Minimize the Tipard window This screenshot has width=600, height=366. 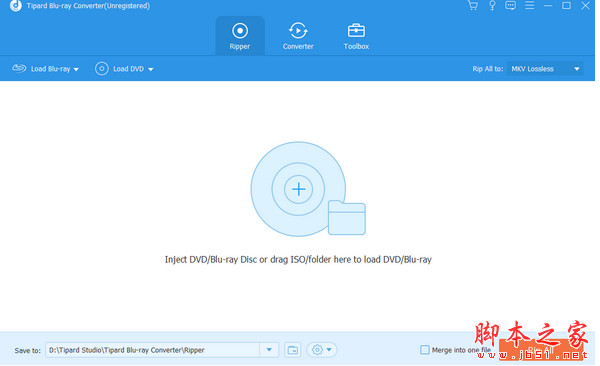(x=548, y=6)
